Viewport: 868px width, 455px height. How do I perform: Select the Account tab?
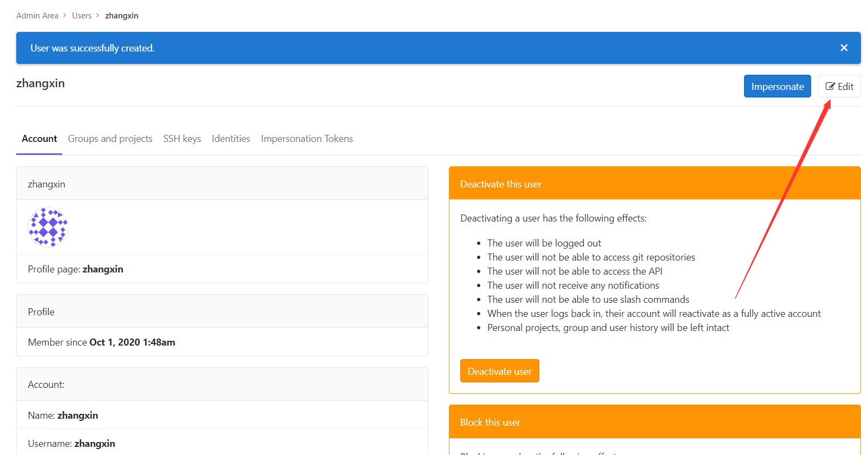tap(39, 139)
